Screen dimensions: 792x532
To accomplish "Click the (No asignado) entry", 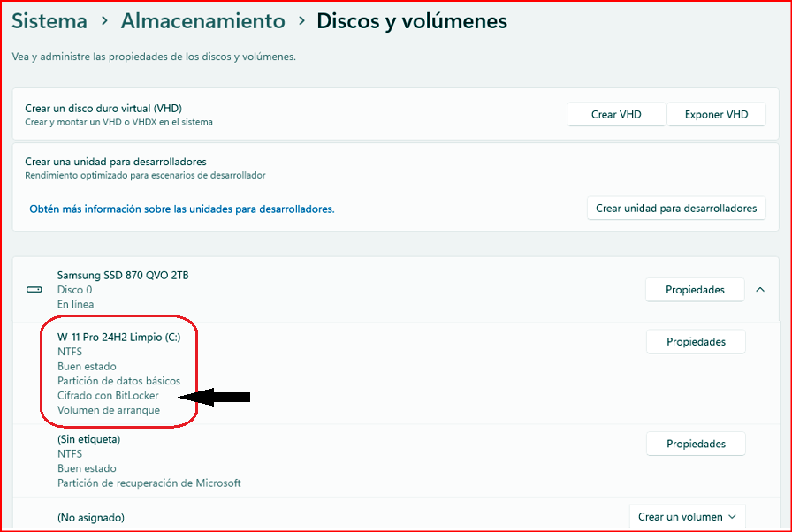I will tap(91, 517).
